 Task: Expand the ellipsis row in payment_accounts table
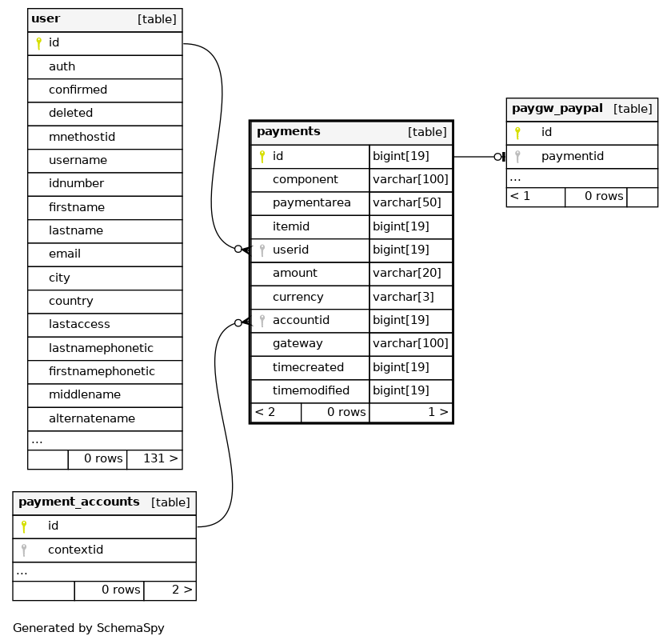pos(22,572)
